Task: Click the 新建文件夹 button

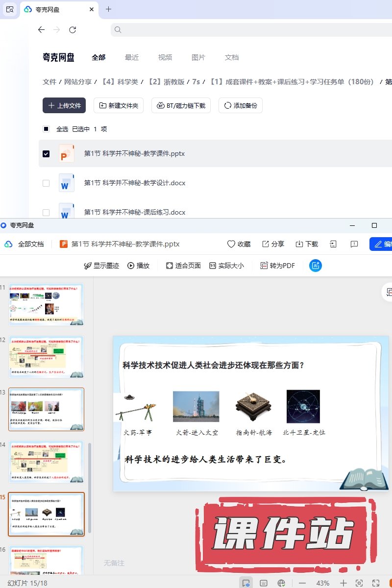Action: point(119,105)
